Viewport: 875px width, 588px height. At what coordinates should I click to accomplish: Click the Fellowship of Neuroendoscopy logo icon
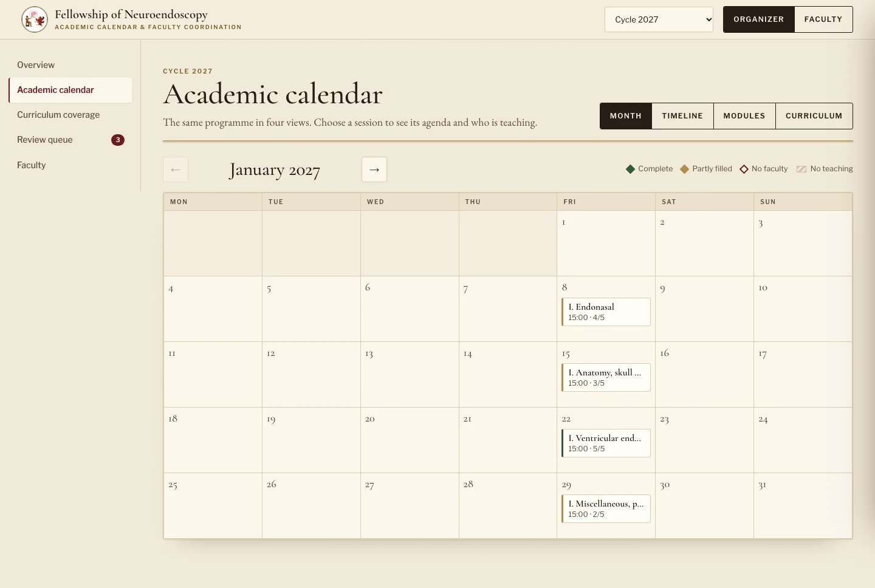tap(35, 19)
